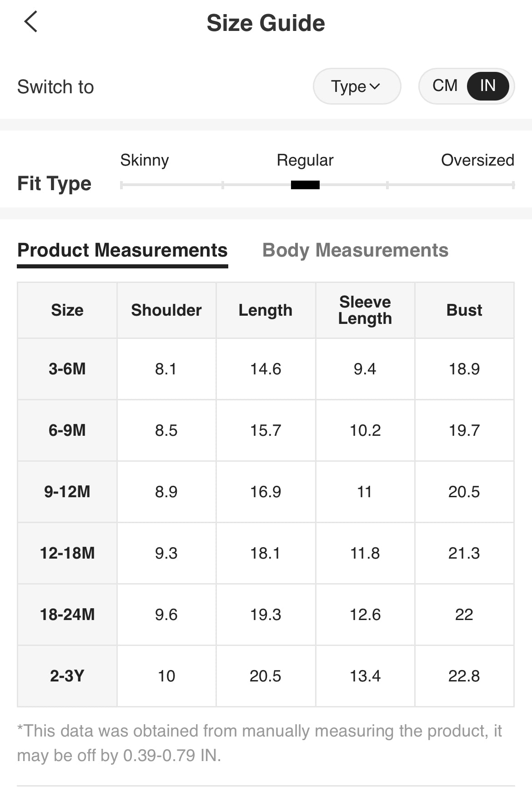Open the Type dropdown
Viewport: 532px width, 787px height.
tap(356, 86)
